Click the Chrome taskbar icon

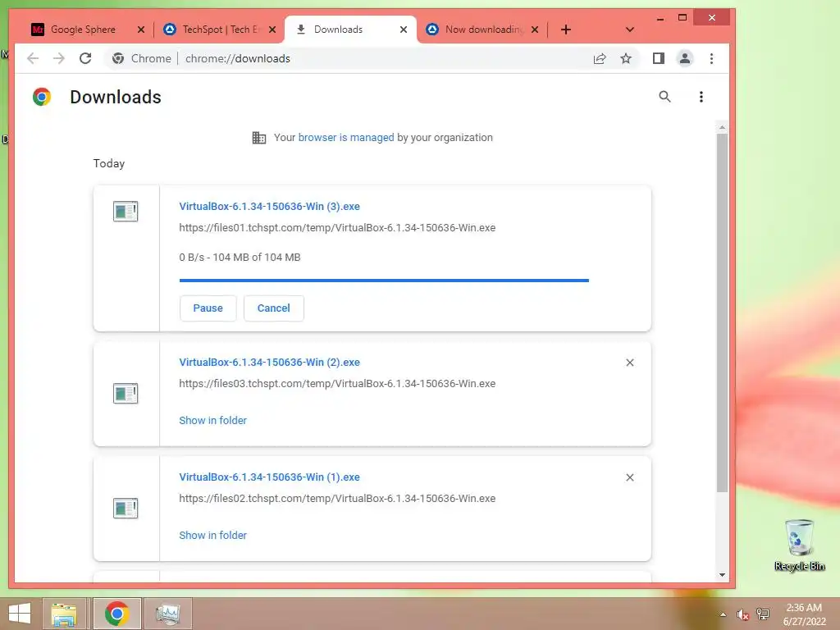tap(116, 614)
